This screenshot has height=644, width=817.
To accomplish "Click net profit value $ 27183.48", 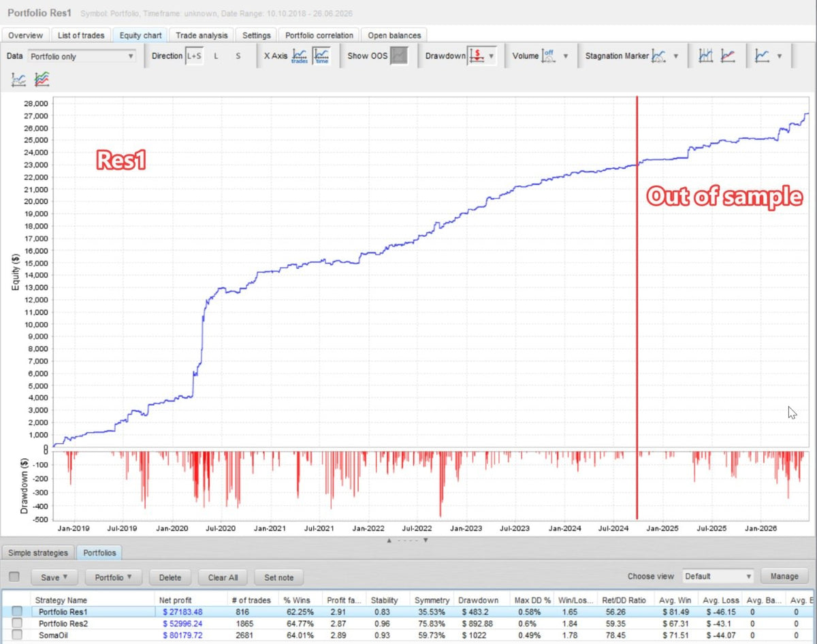I will pos(182,612).
